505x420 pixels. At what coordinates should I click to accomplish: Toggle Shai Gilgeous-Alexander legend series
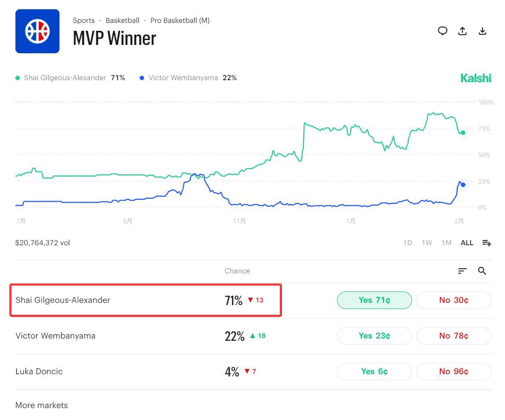click(65, 78)
